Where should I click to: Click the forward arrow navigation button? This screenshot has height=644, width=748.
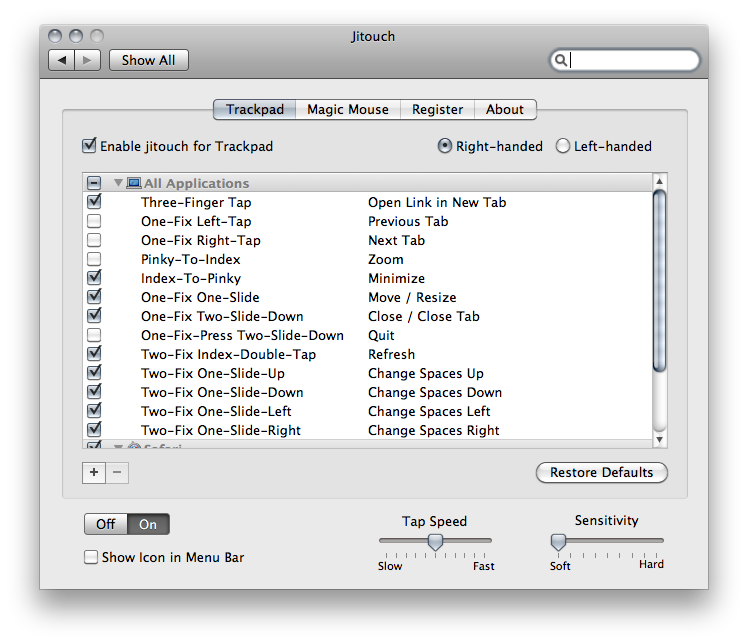87,60
